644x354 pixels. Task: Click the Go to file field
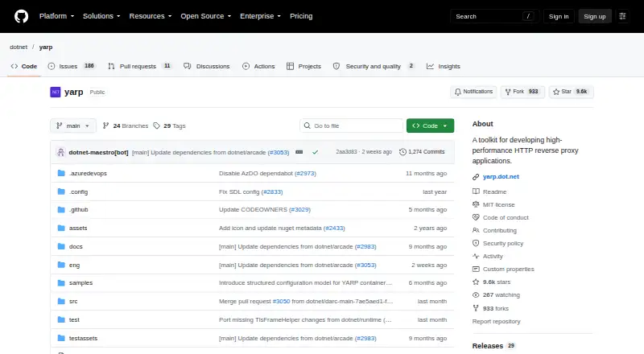352,126
